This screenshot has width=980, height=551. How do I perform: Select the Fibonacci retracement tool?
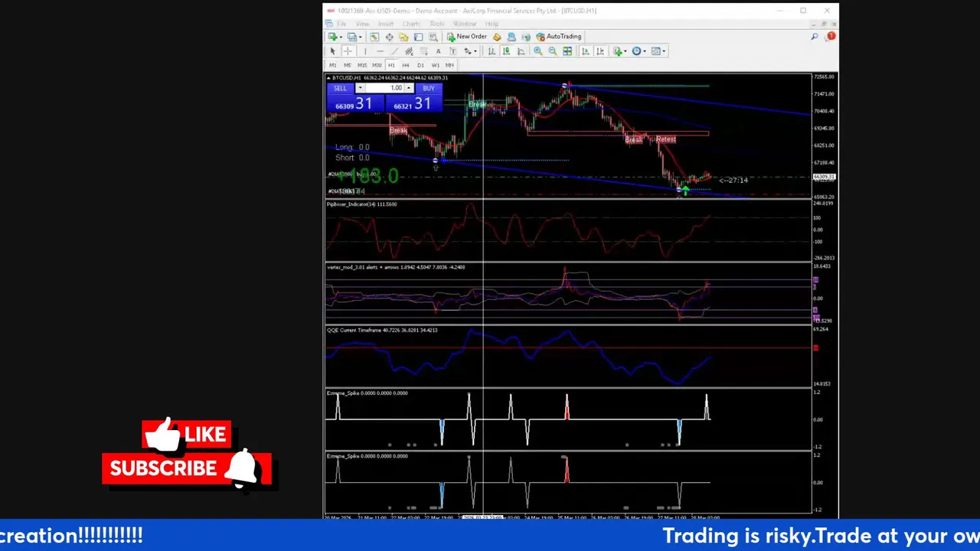[423, 51]
